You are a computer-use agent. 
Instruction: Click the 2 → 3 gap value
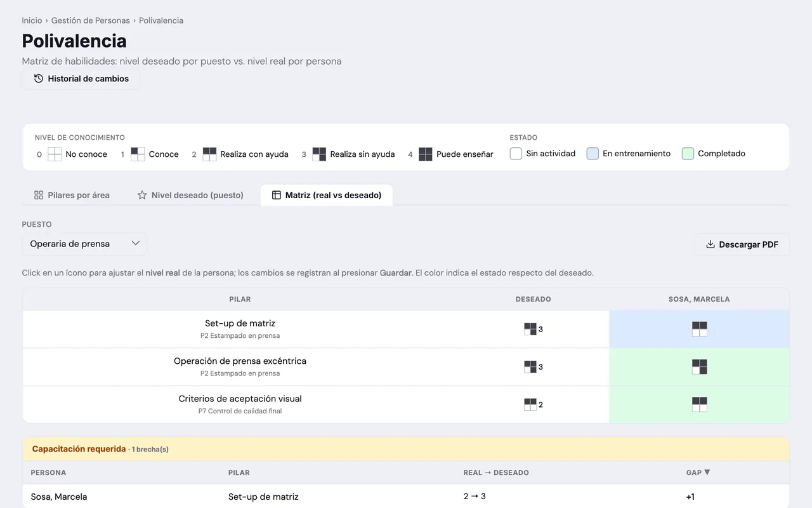475,497
